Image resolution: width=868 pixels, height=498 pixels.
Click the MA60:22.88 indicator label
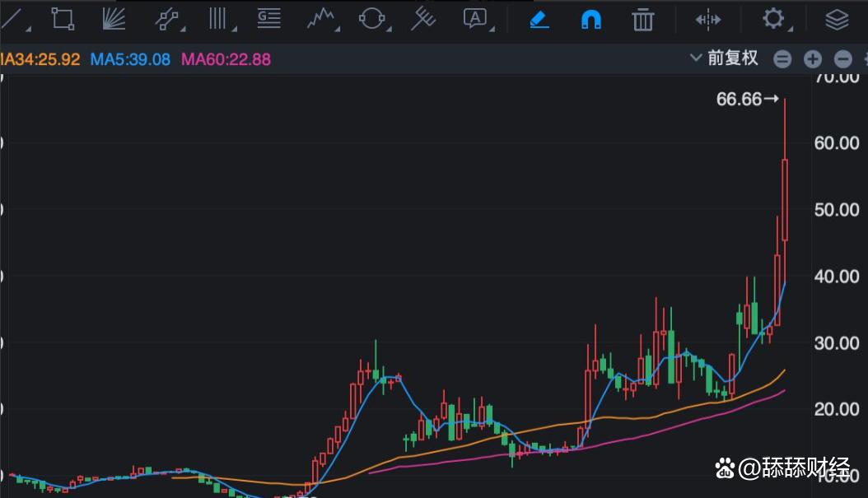[x=226, y=59]
